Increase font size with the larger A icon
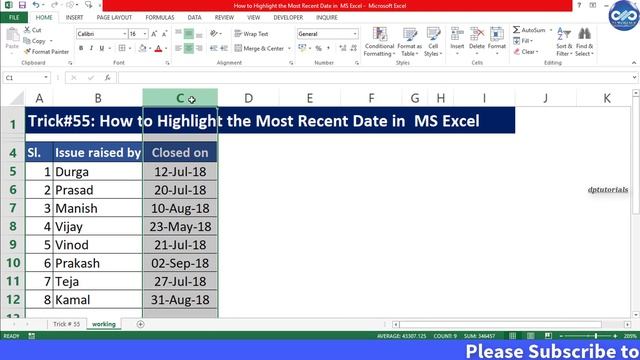640x360 pixels. (154, 34)
